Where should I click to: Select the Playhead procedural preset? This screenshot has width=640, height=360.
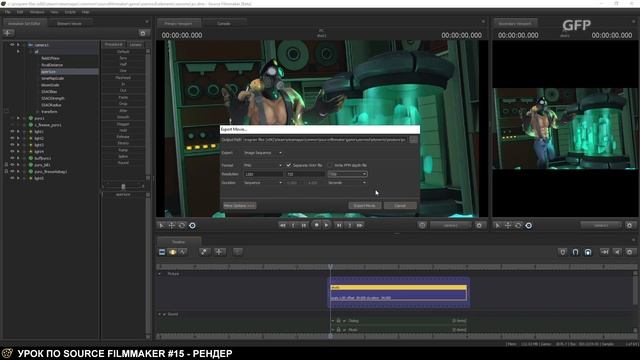click(x=123, y=78)
